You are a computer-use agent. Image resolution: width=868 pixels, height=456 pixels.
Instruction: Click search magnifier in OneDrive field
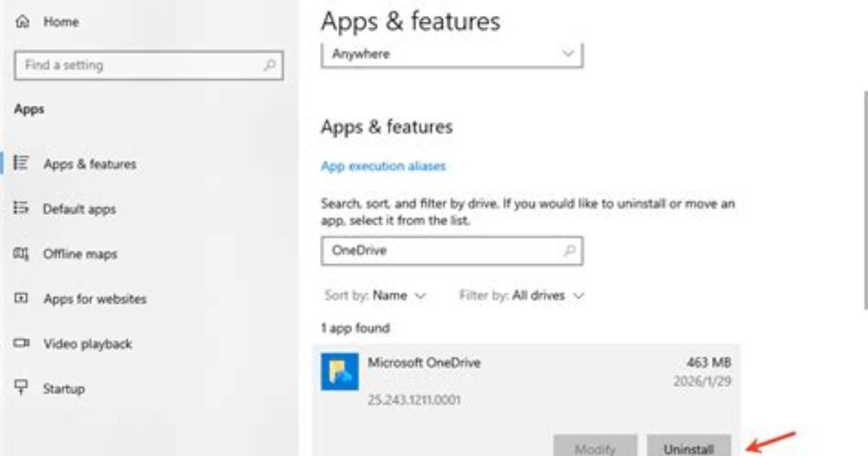pos(569,251)
